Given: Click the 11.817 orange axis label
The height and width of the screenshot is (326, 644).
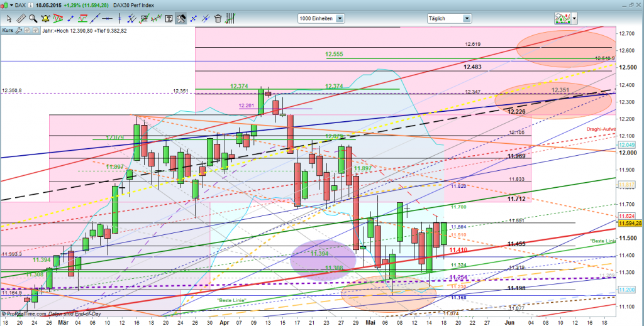Looking at the screenshot, I should [x=626, y=185].
